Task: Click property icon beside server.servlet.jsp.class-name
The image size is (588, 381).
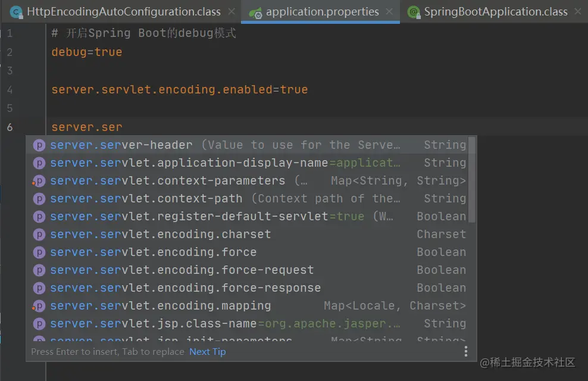Action: (39, 324)
